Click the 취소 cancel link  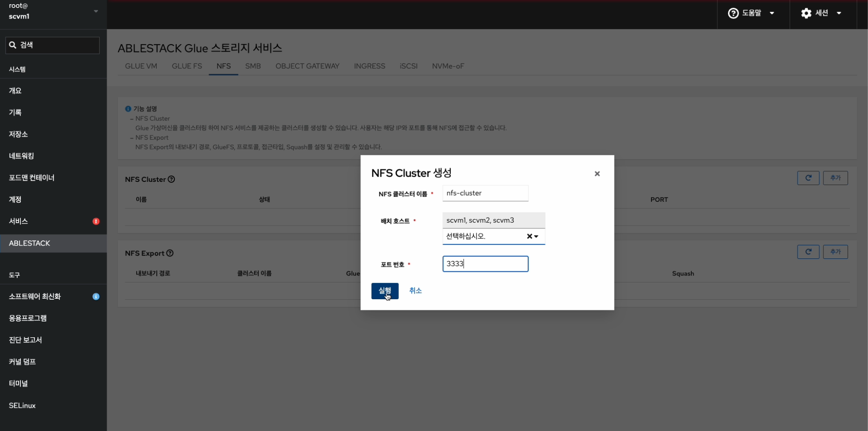click(x=415, y=291)
